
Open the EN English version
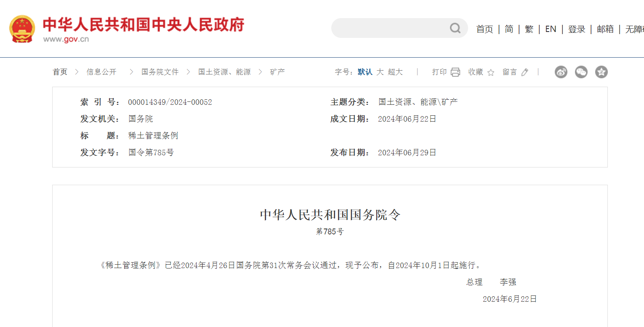(x=551, y=29)
